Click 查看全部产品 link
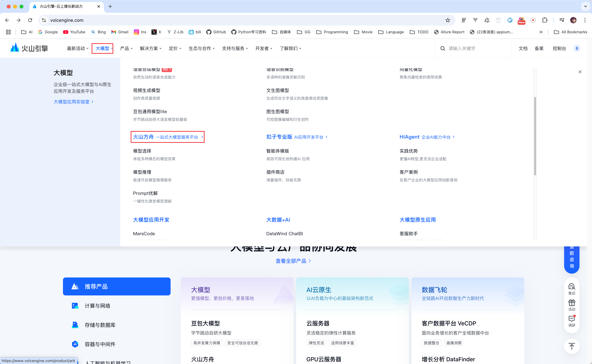Image resolution: width=592 pixels, height=364 pixels. point(293,261)
